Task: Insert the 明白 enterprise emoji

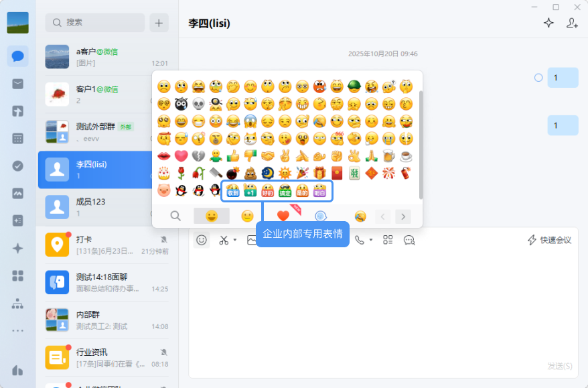Action: point(319,190)
